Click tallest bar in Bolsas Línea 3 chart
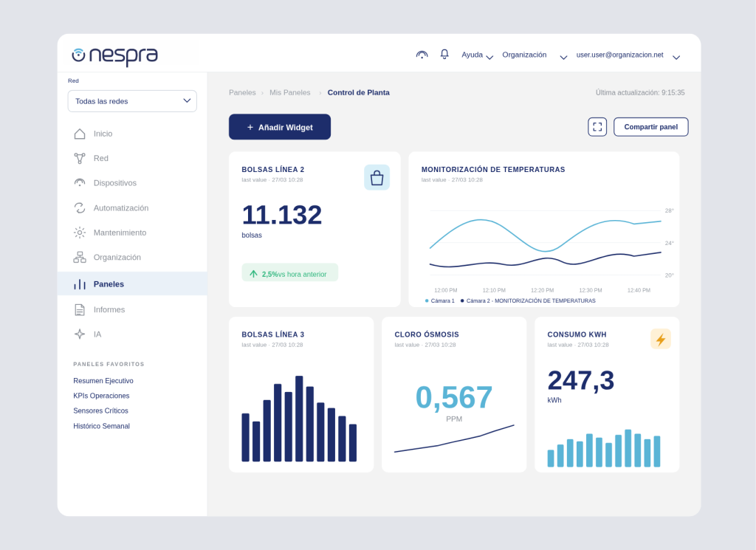The height and width of the screenshot is (550, 756). (299, 419)
